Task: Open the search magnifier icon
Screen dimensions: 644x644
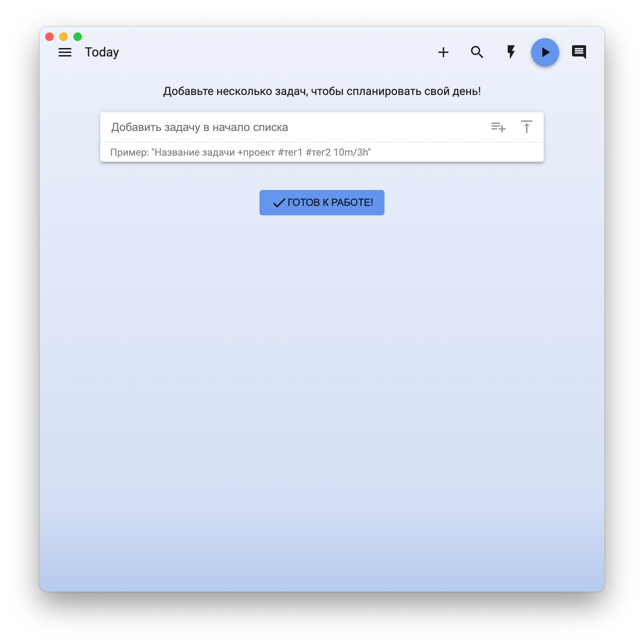Action: [x=477, y=52]
